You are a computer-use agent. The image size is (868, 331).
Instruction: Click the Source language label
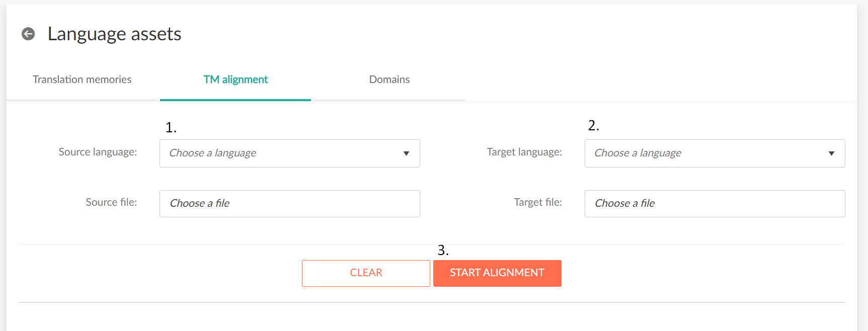tap(98, 152)
